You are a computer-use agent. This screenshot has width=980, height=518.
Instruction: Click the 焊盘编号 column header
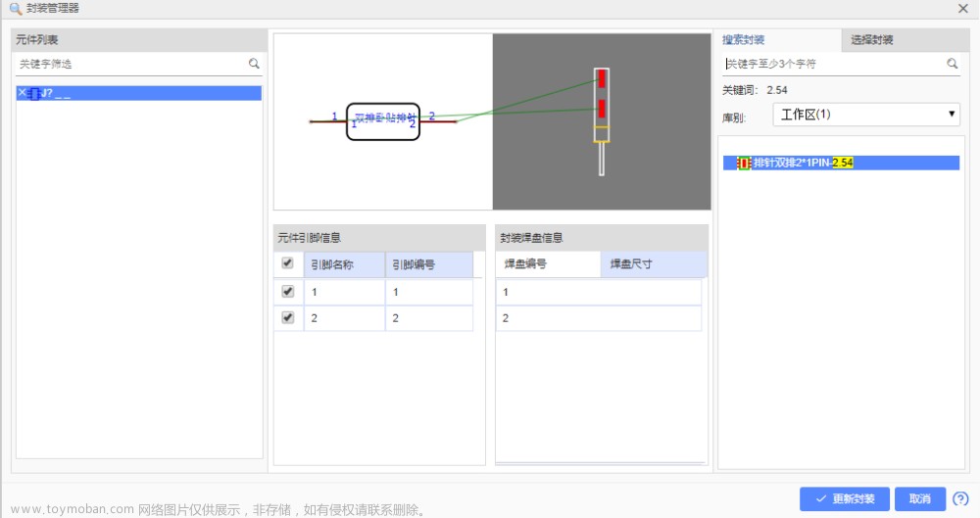[548, 264]
